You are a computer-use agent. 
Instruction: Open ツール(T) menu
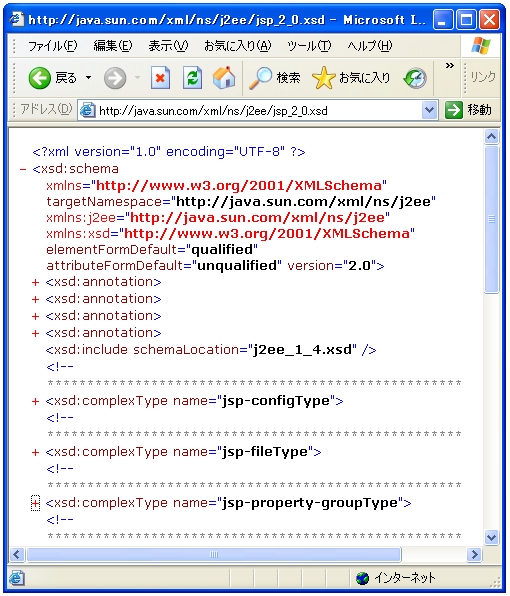pos(309,46)
